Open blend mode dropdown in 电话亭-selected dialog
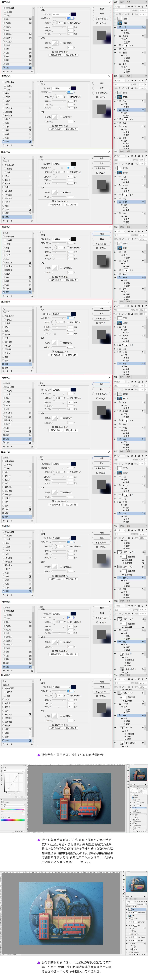Image resolution: width=148 pixels, height=980 pixels. 61,88
